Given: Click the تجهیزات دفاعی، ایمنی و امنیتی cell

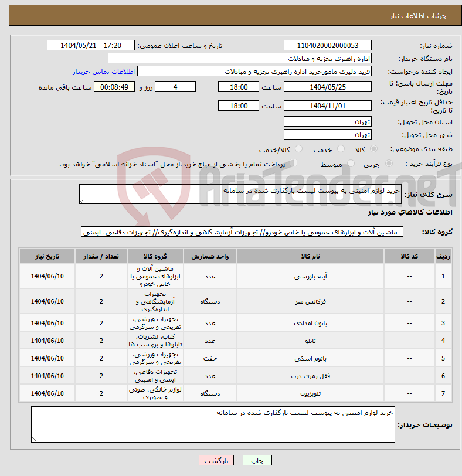Looking at the screenshot, I should pos(155,376).
